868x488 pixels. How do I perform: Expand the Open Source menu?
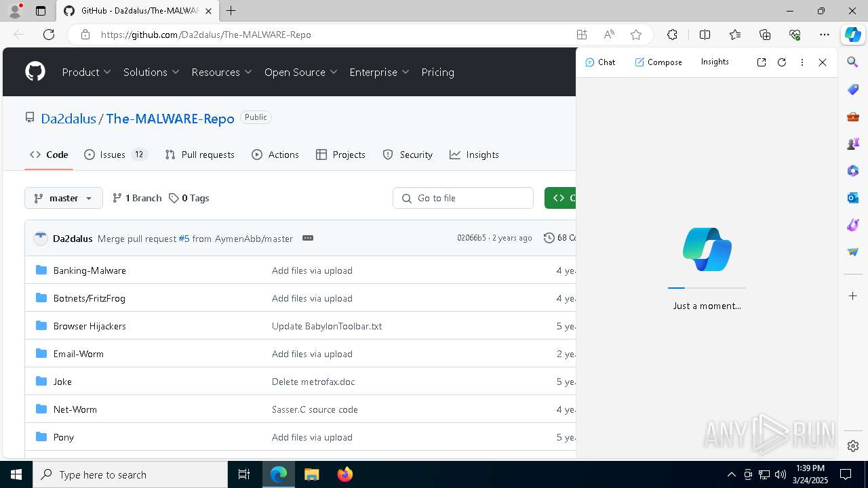[x=301, y=72]
